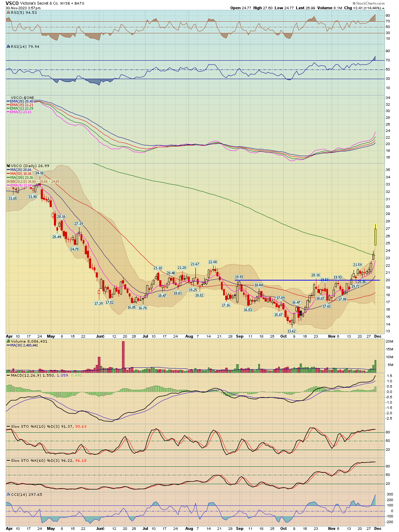399x532 pixels.
Task: Select the EMA(9) magenta legend entry
Action: tap(20, 185)
